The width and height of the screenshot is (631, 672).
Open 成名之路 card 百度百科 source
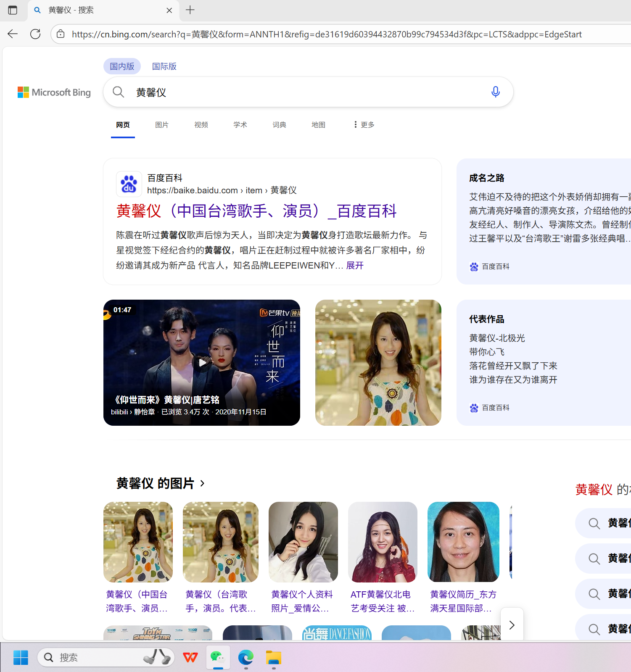[490, 266]
